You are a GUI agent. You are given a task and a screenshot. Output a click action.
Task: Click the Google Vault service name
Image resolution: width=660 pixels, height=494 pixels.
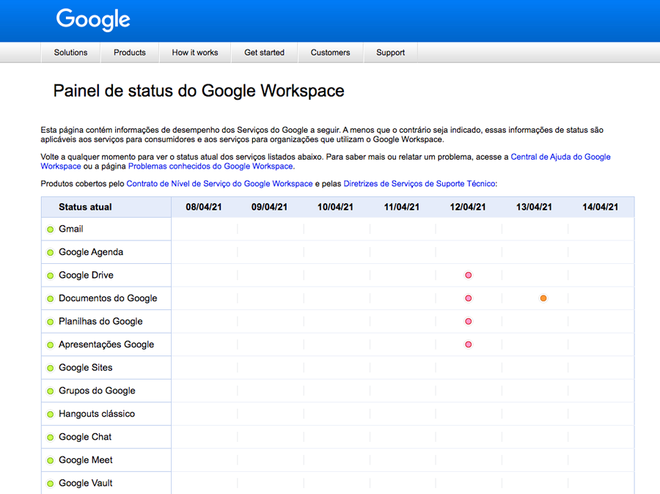click(85, 483)
